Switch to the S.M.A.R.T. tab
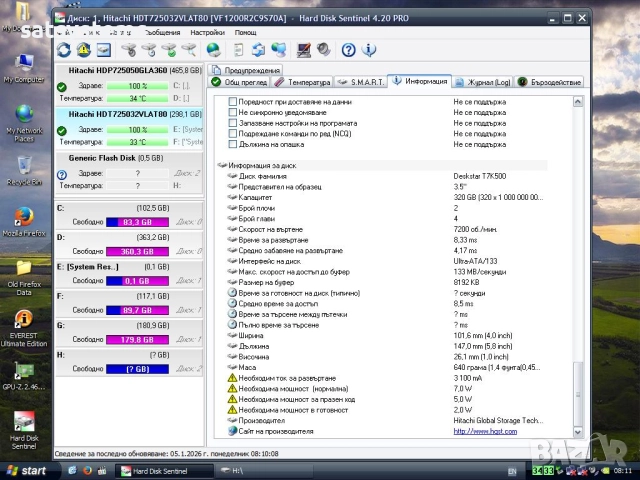This screenshot has height=480, width=640. pos(360,82)
